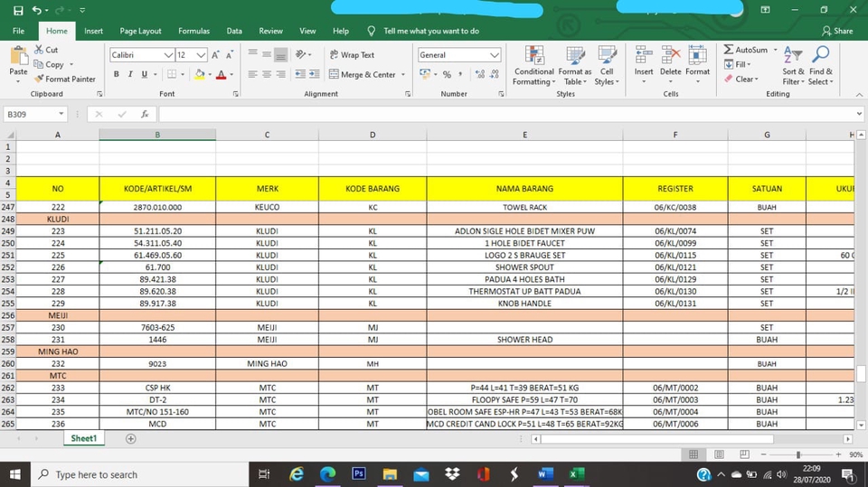Select the Sheet1 worksheet tab
The image size is (868, 487).
tap(83, 438)
